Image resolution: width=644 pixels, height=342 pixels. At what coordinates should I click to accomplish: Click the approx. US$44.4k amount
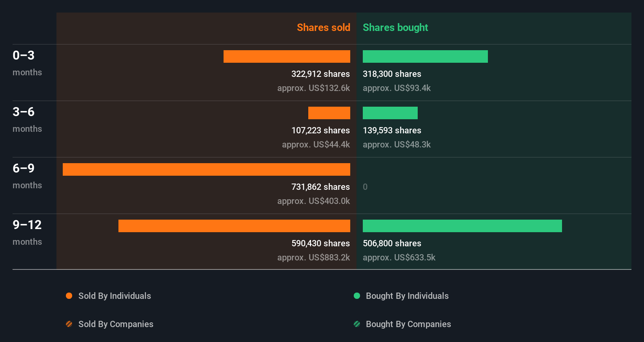point(316,144)
